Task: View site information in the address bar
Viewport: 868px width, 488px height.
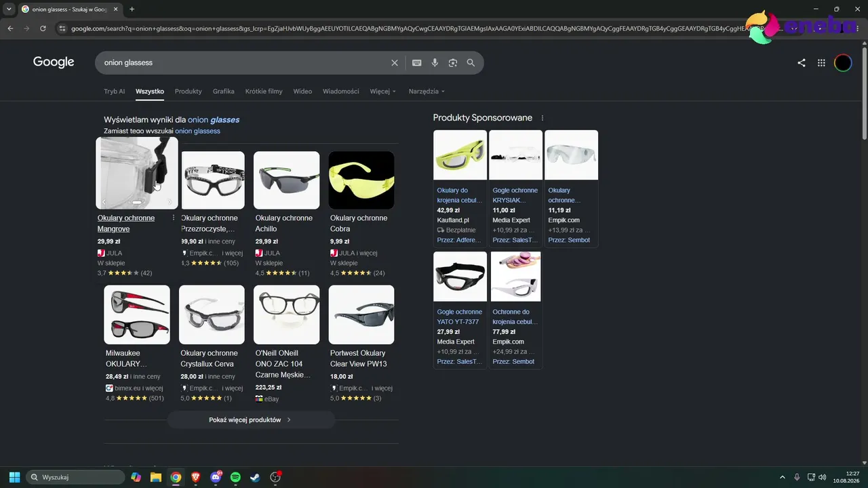Action: 62,28
